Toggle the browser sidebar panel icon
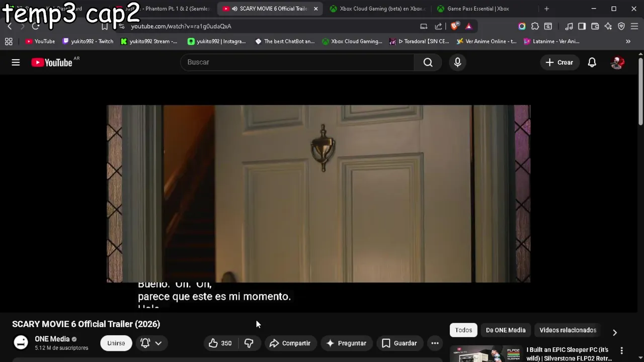 point(582,26)
